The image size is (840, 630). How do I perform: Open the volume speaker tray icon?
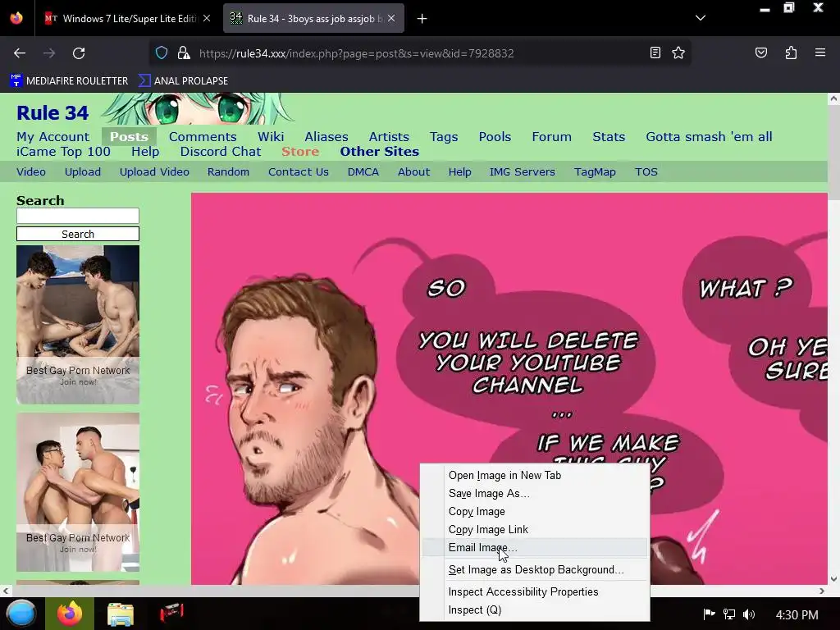[x=749, y=614]
